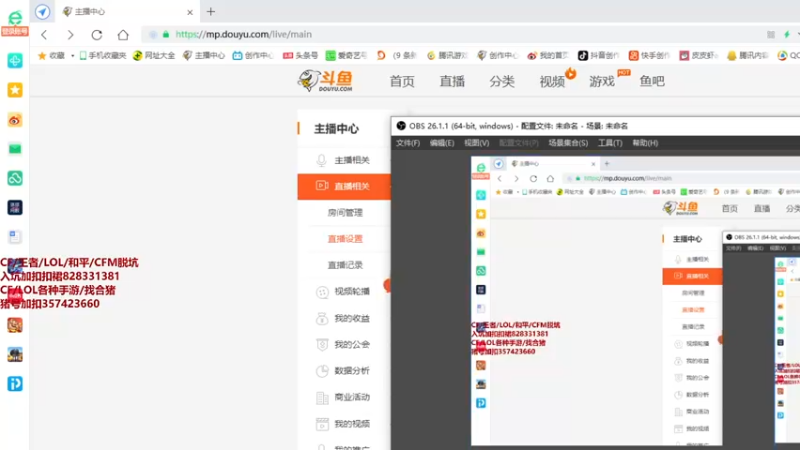Expand the dropdown arrow next to 收藏
The width and height of the screenshot is (800, 450).
[72, 56]
